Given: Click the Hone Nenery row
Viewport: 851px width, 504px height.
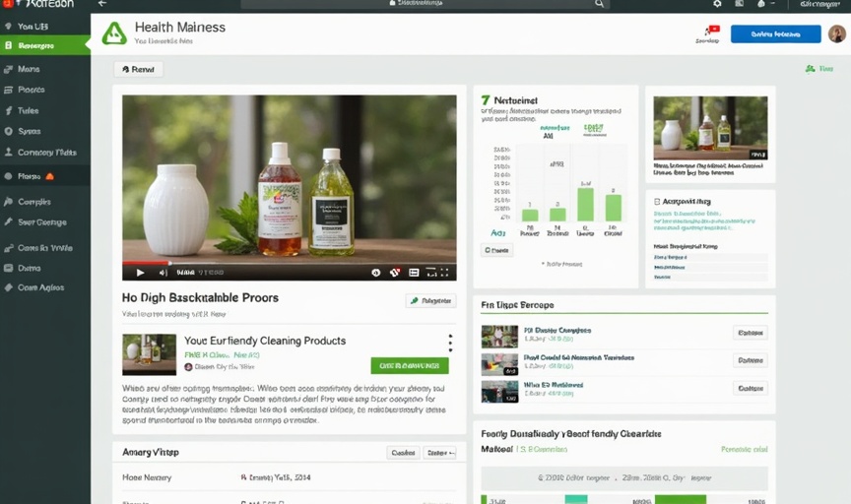Looking at the screenshot, I should tap(290, 477).
